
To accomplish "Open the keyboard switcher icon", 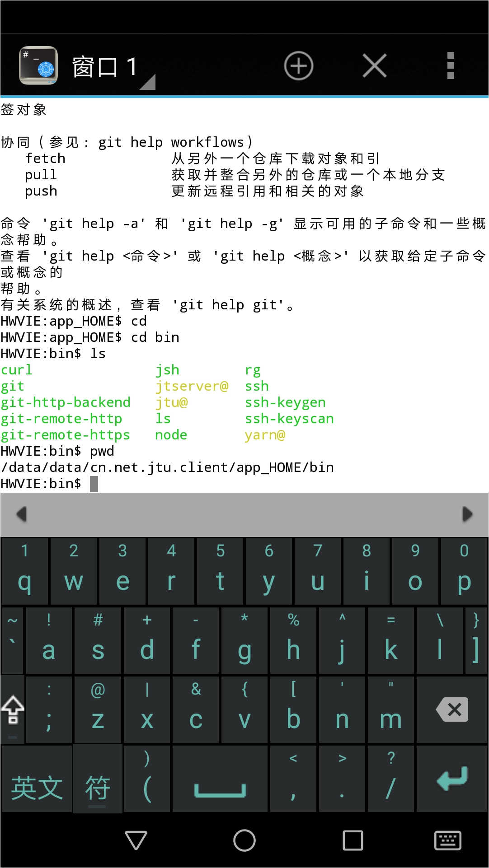I will point(447,840).
